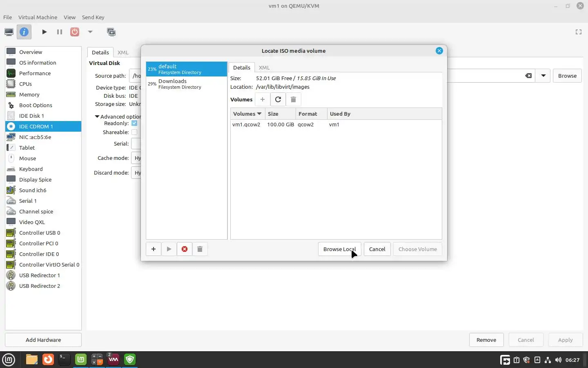Click Browse next to source path

click(x=567, y=76)
